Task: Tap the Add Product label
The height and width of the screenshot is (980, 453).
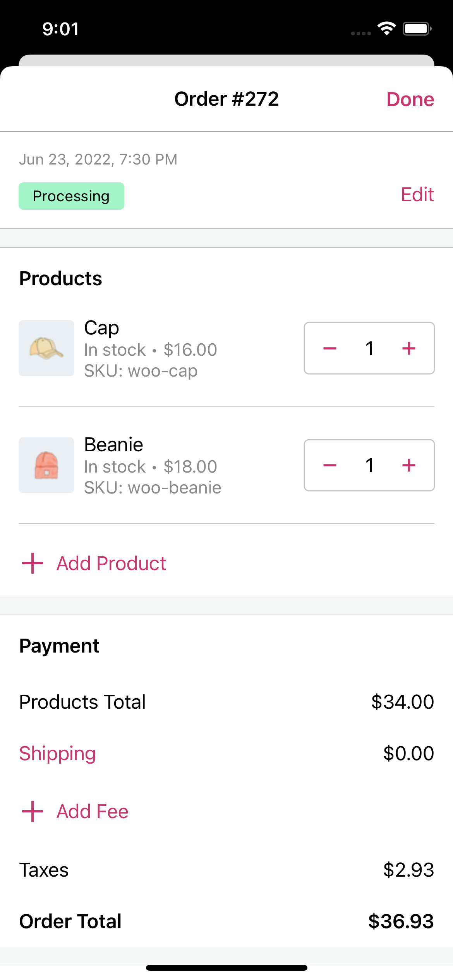Action: coord(112,563)
